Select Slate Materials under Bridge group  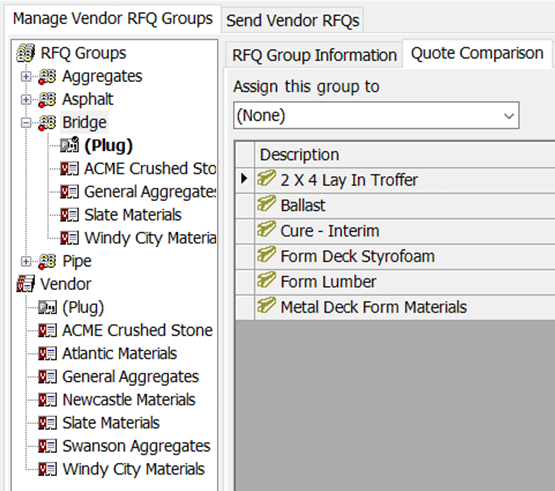133,215
